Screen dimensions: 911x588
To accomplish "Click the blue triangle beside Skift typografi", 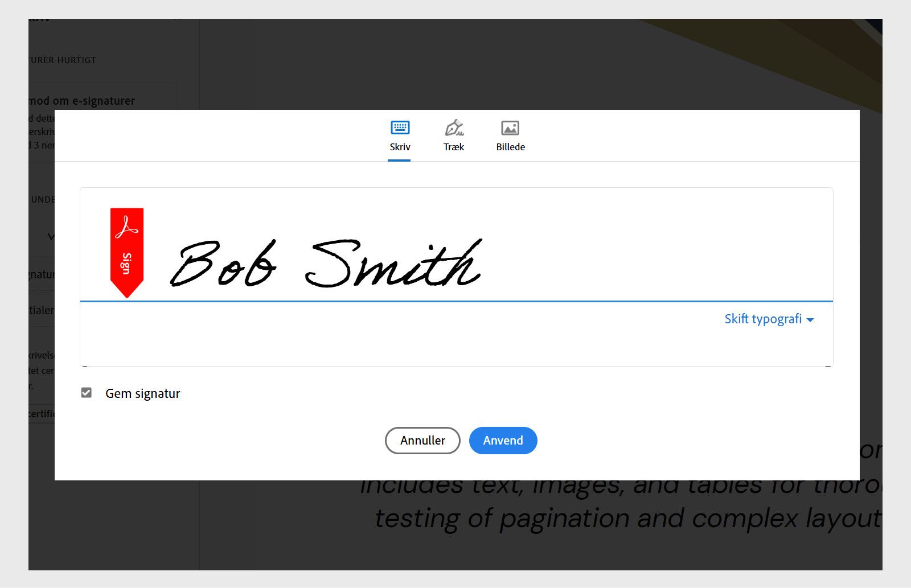I will [811, 319].
